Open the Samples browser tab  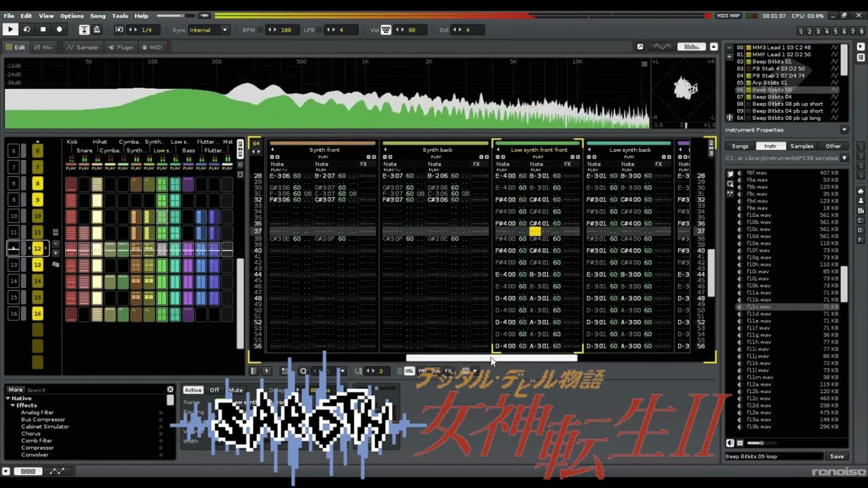802,146
